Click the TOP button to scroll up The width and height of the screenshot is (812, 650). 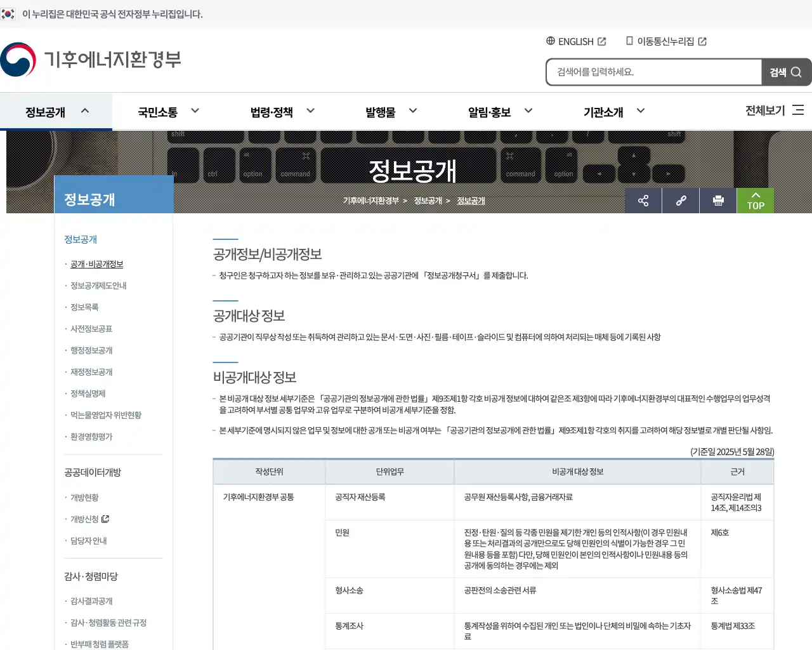pos(755,201)
